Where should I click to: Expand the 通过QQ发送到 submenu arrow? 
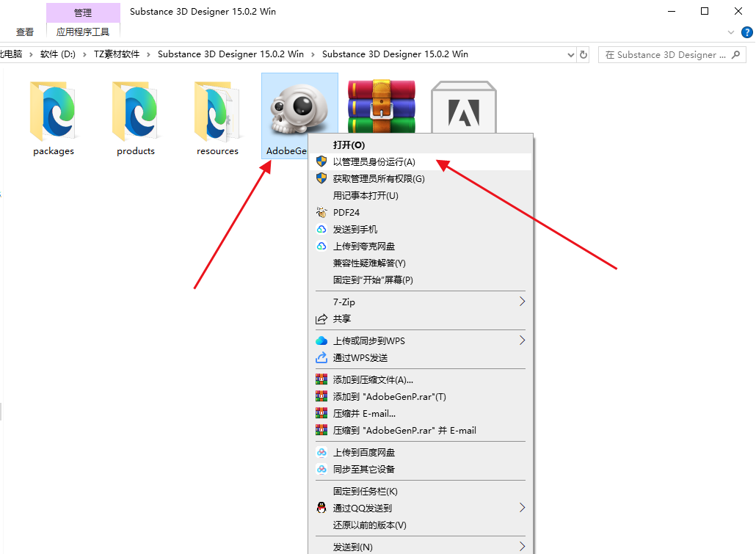pyautogui.click(x=522, y=507)
